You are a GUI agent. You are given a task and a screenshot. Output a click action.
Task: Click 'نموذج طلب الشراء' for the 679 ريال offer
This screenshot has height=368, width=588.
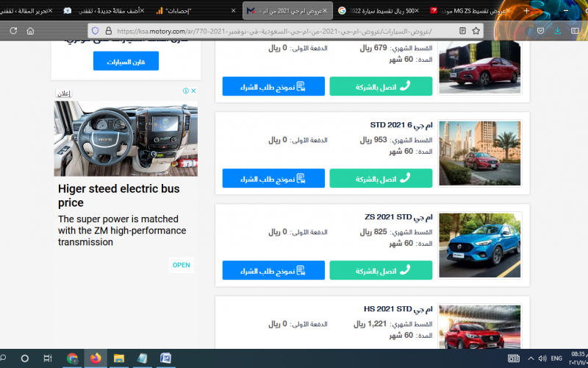(x=273, y=86)
